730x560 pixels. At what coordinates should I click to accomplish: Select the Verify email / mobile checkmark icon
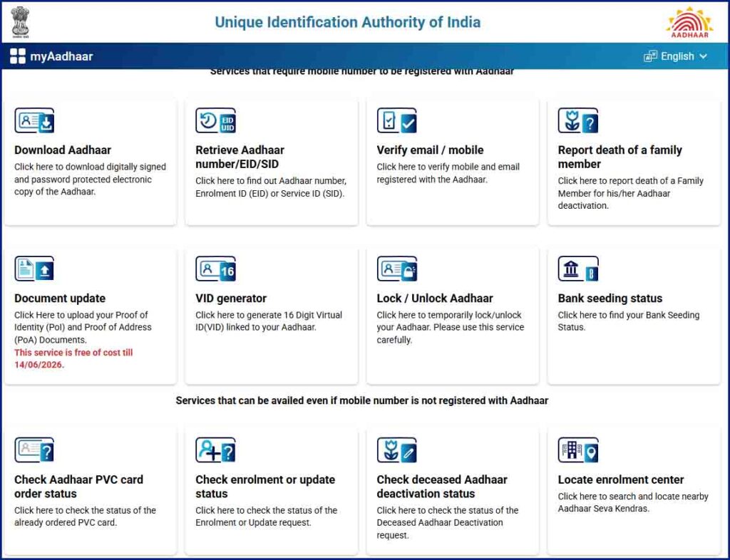398,120
